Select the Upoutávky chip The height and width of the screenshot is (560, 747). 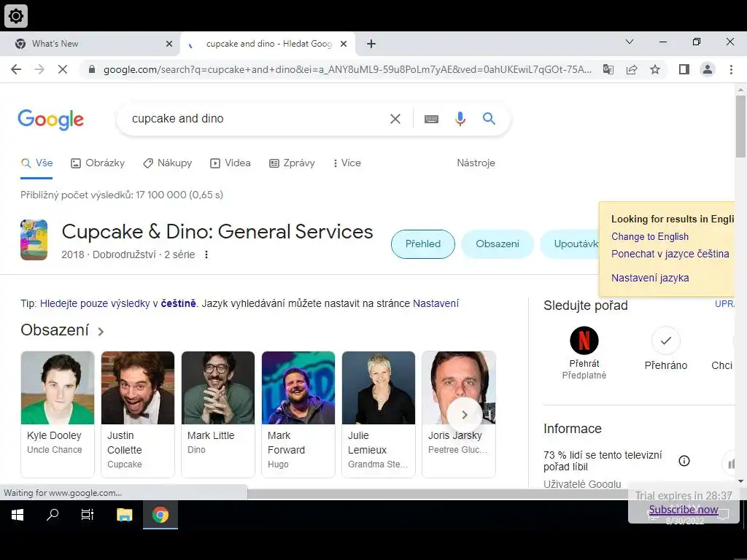(570, 244)
